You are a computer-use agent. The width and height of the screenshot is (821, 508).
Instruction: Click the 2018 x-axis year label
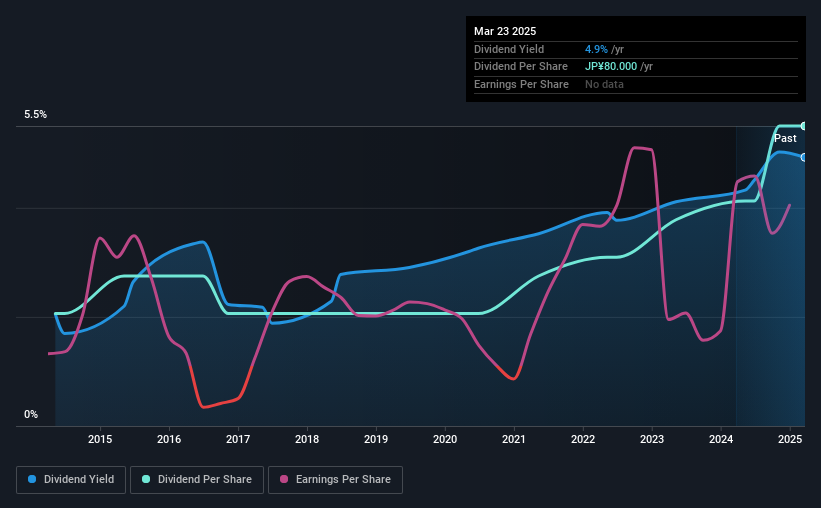click(x=307, y=439)
